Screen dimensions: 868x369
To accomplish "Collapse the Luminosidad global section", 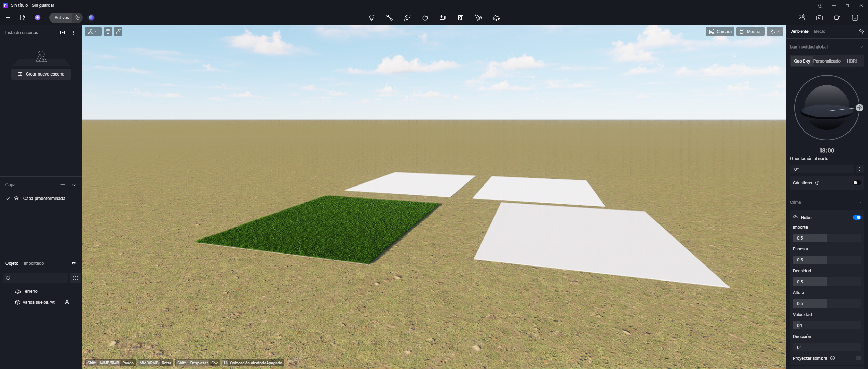I will [861, 47].
